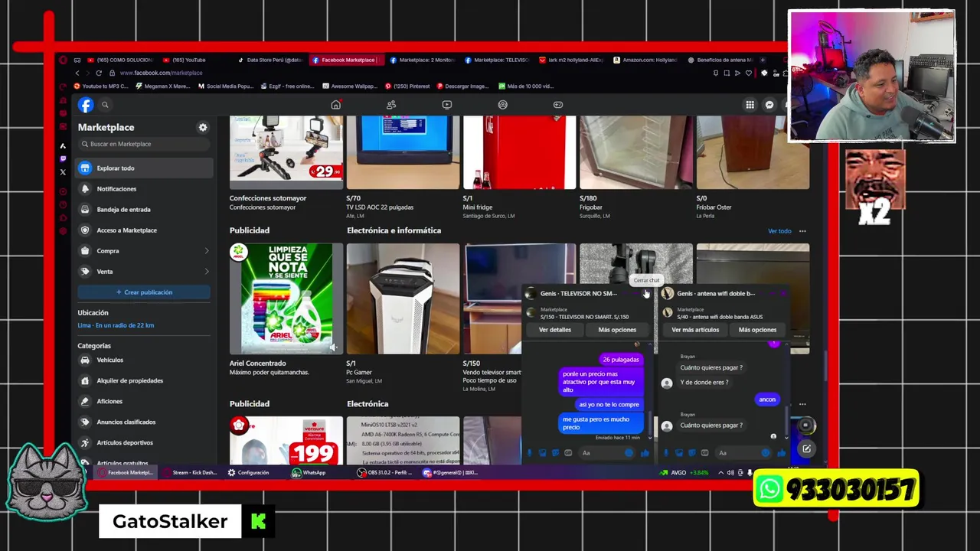The image size is (980, 551).
Task: Open Vehículos category
Action: [x=145, y=360]
